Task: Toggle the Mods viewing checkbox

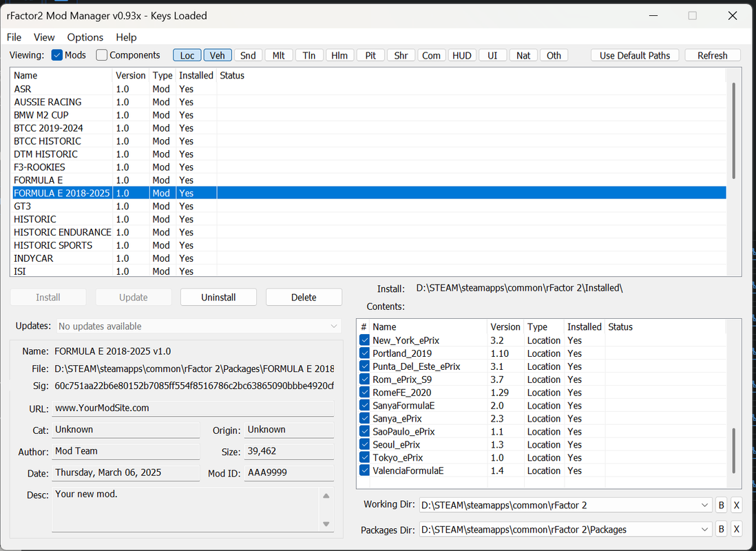Action: (57, 55)
